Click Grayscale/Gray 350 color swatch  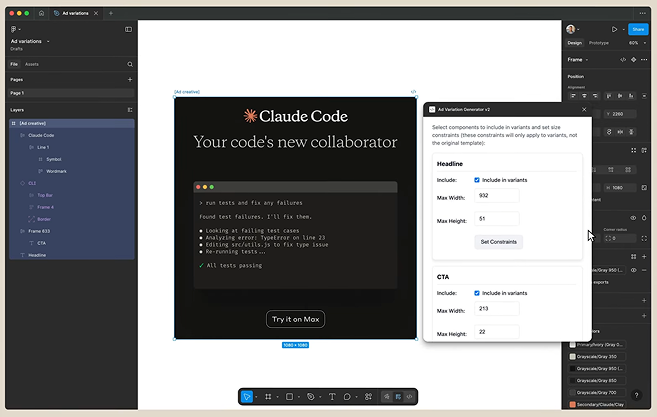(x=572, y=357)
